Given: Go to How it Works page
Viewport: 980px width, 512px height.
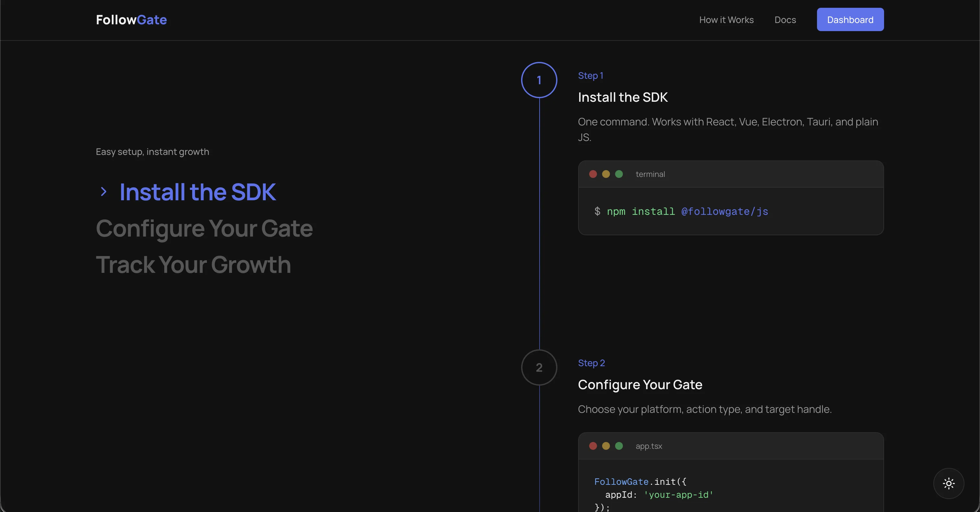Looking at the screenshot, I should click(x=726, y=20).
